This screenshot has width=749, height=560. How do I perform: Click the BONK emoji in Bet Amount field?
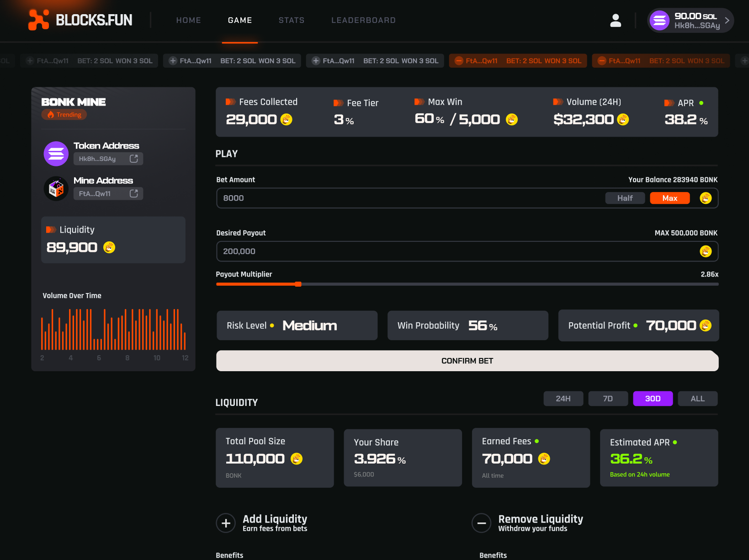point(705,198)
